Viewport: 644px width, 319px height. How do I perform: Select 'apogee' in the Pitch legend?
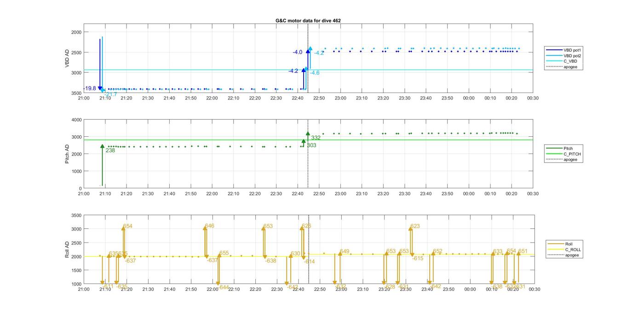(x=562, y=160)
